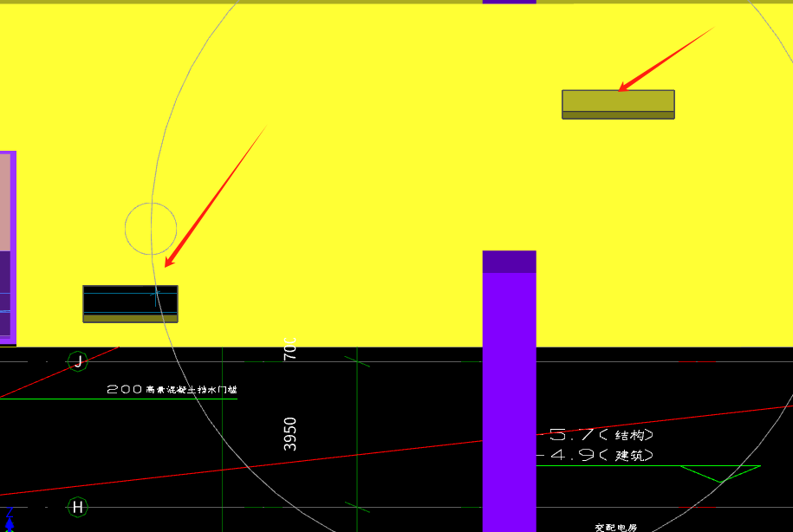Select the pink and purple component at left edge
Image resolution: width=793 pixels, height=532 pixels.
click(x=8, y=248)
